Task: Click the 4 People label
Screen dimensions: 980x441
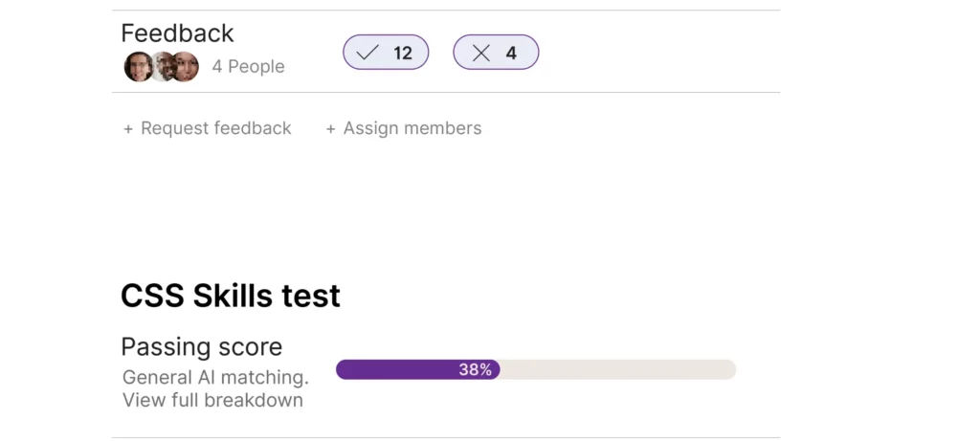Action: (248, 67)
